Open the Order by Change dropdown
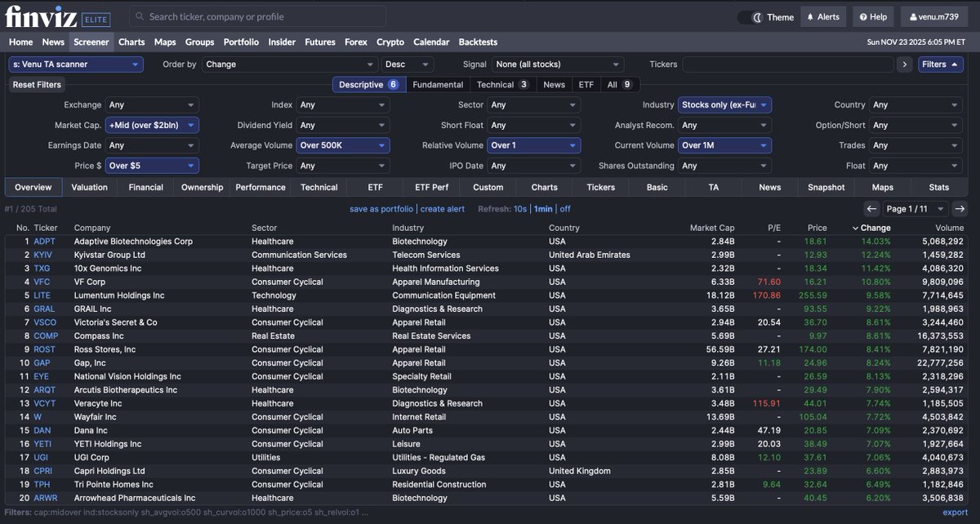Screen dimensions: 980x524 (290, 64)
